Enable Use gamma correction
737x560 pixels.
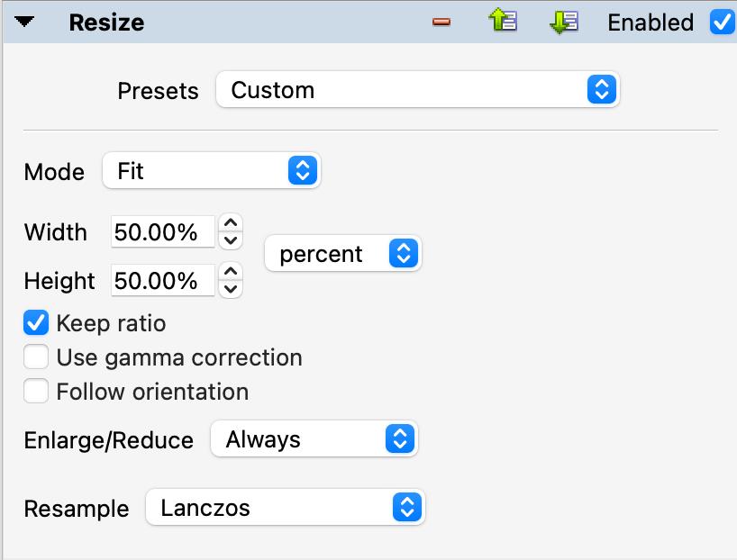[x=36, y=357]
